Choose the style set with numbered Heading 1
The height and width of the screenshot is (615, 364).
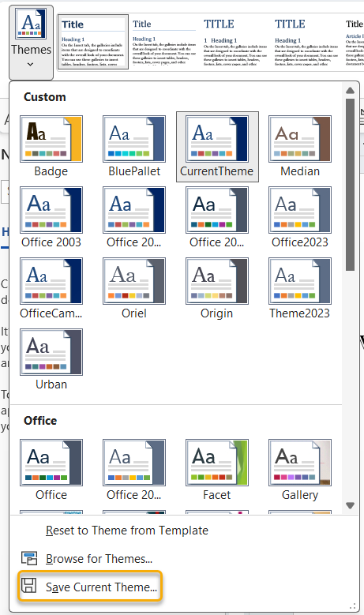click(x=235, y=43)
